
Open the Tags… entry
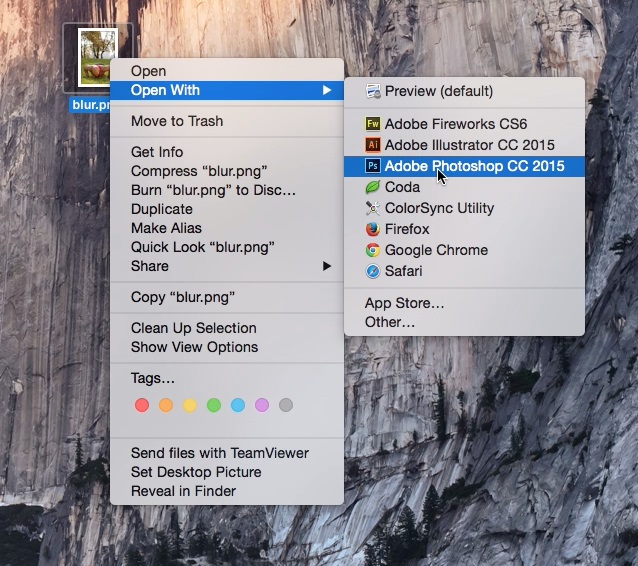[x=227, y=378]
